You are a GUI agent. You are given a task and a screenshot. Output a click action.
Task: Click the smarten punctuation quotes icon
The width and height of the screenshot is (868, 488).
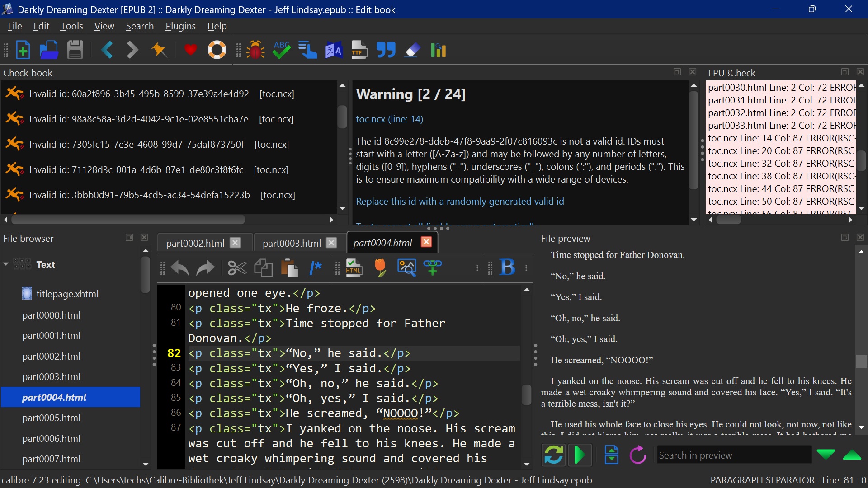point(386,50)
